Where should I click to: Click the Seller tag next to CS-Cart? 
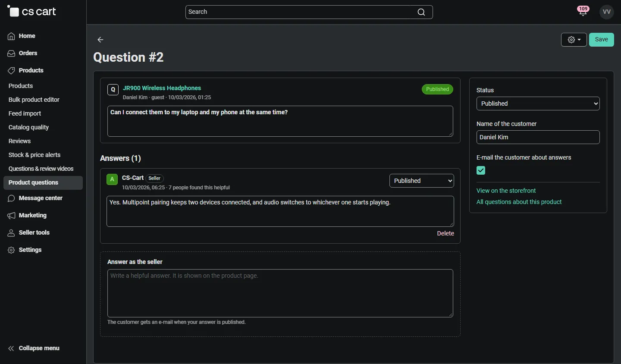[155, 178]
